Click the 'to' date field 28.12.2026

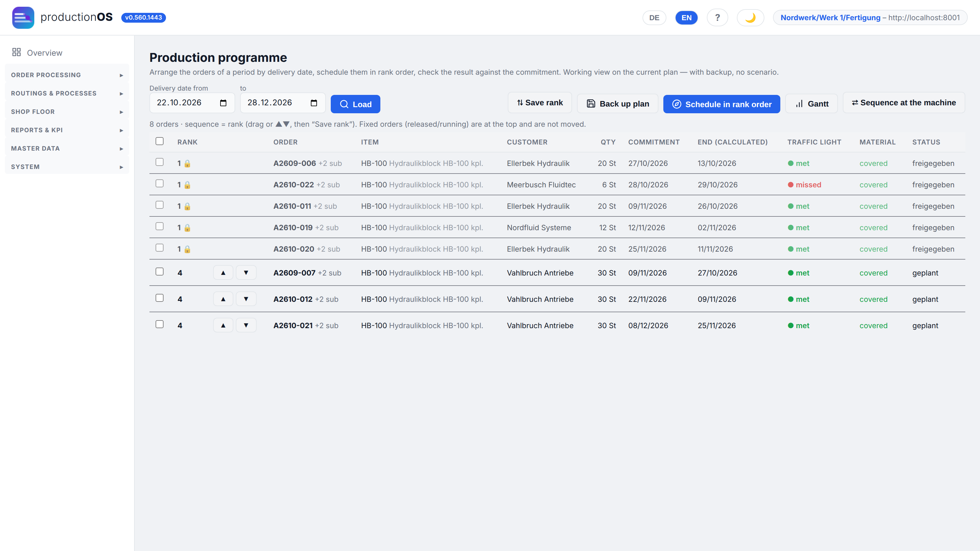coord(283,103)
